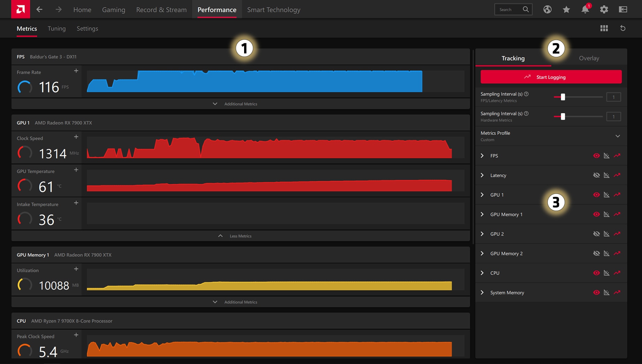Toggle FPS overlay chart icon
642x364 pixels.
click(607, 156)
